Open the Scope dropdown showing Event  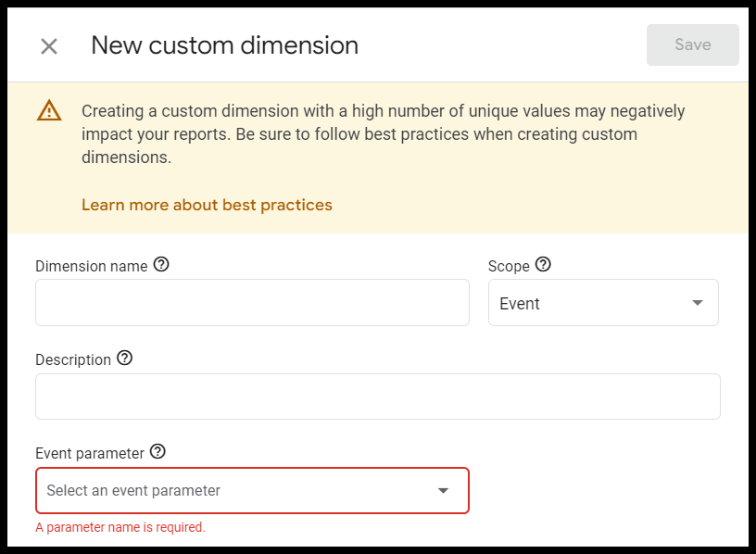click(x=603, y=303)
